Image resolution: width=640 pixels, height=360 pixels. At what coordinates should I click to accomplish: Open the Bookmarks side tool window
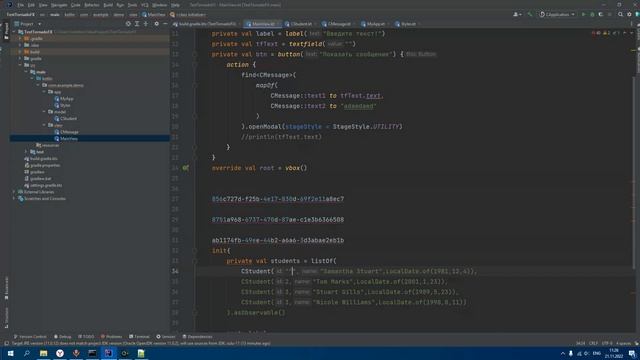click(x=6, y=288)
